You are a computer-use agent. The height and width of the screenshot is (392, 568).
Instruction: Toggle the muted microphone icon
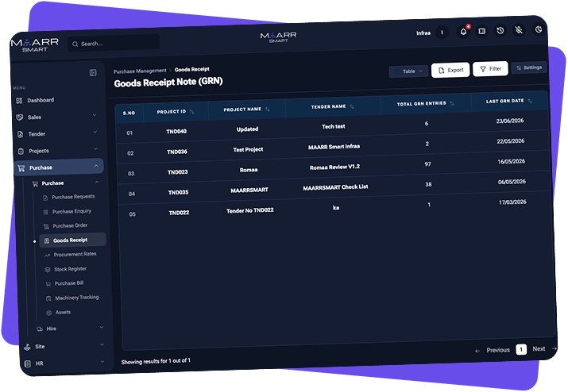point(519,30)
